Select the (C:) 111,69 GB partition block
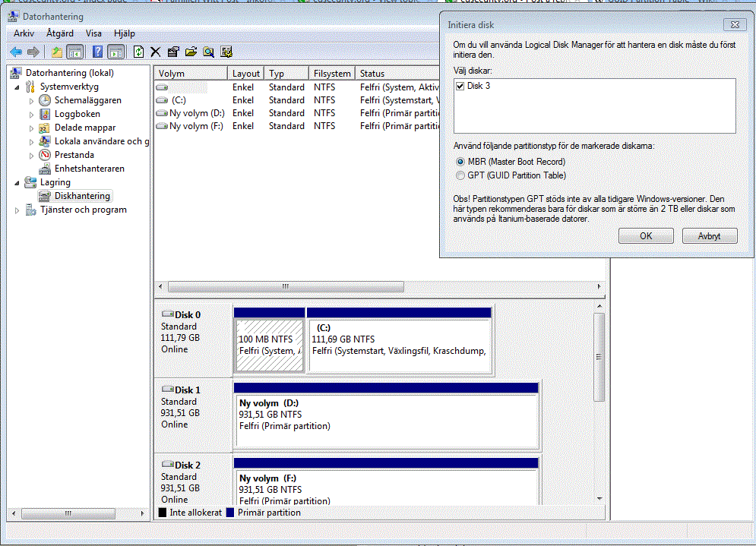Image resolution: width=756 pixels, height=546 pixels. click(x=399, y=340)
